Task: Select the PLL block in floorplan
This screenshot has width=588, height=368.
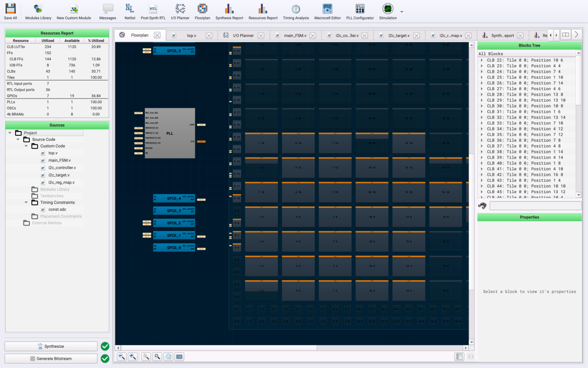Action: click(170, 133)
